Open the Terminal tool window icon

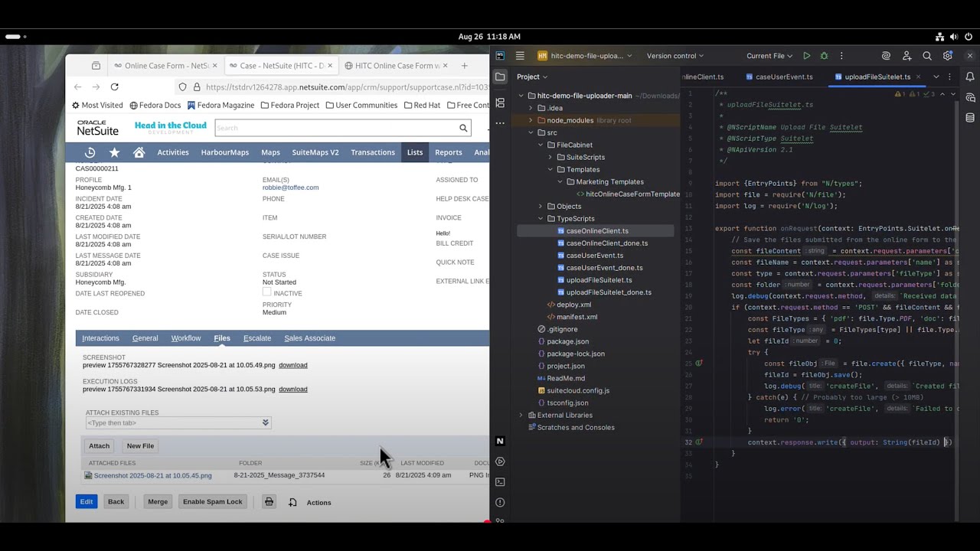coord(500,482)
